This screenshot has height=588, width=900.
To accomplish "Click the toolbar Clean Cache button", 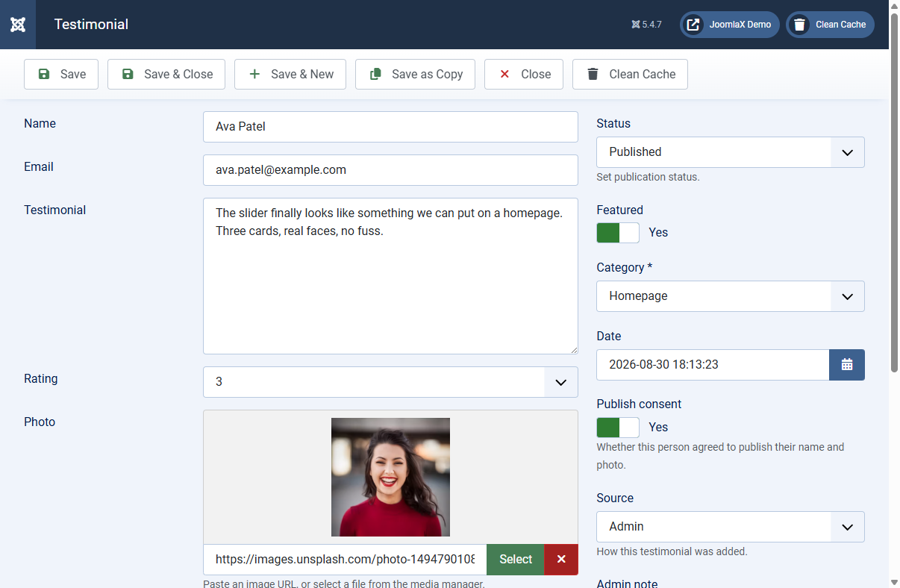I will point(630,74).
